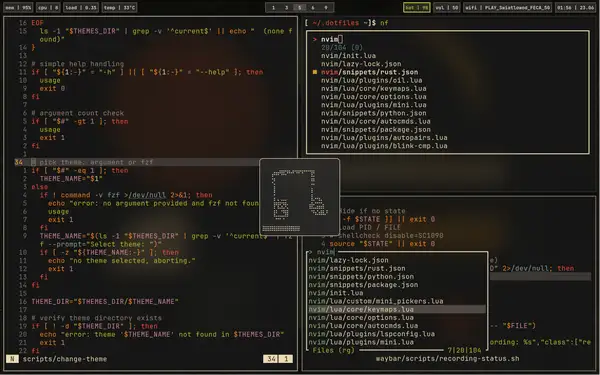The width and height of the screenshot is (600, 375).
Task: Select nvim/lua/core/autocmds.lua in the fzf list
Action: pyautogui.click(x=376, y=121)
